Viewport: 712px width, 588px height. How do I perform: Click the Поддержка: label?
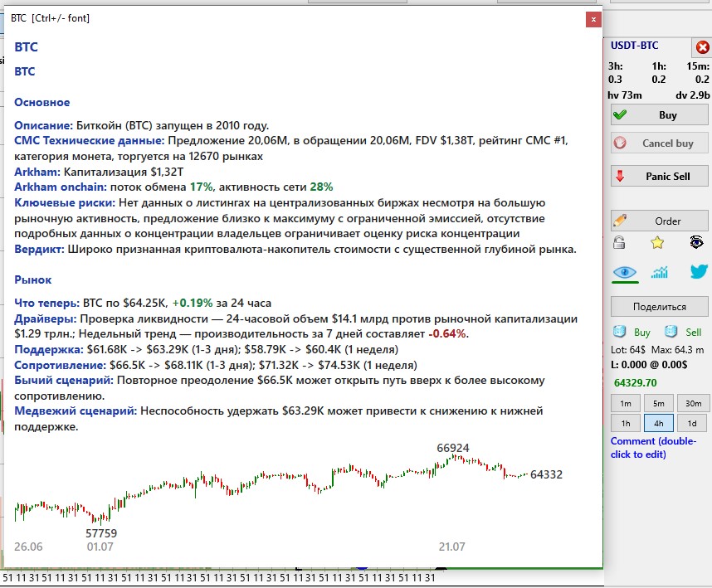49,349
